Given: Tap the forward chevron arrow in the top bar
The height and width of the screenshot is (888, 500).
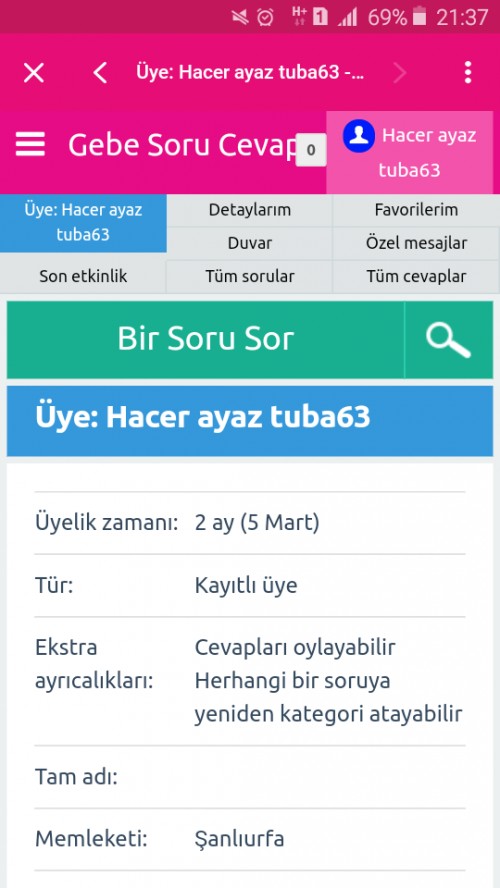Looking at the screenshot, I should 400,73.
